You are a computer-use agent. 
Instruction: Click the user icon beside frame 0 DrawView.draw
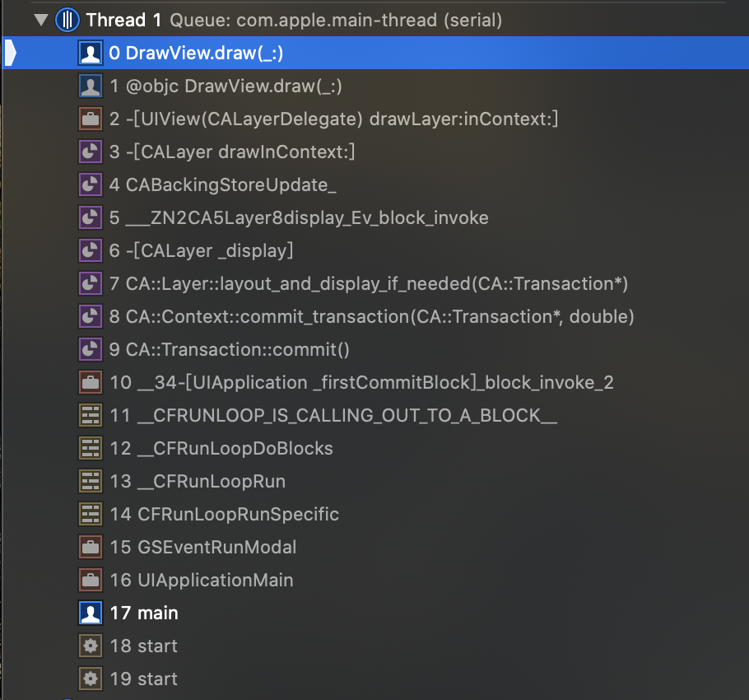pyautogui.click(x=91, y=53)
